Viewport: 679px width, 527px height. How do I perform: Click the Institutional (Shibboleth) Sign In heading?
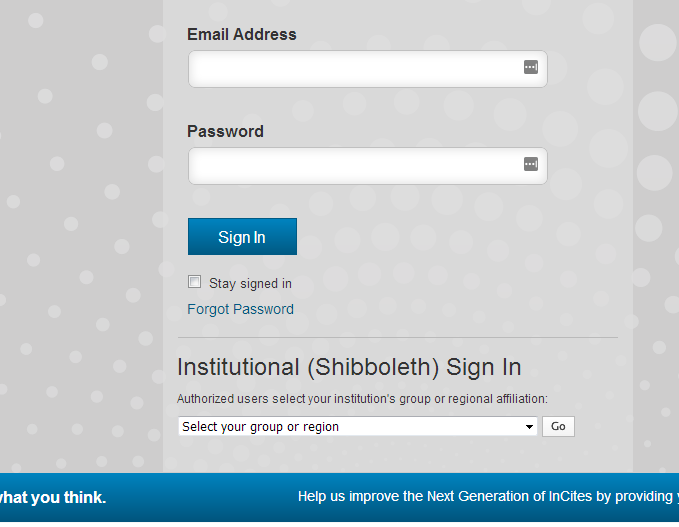[x=349, y=367]
